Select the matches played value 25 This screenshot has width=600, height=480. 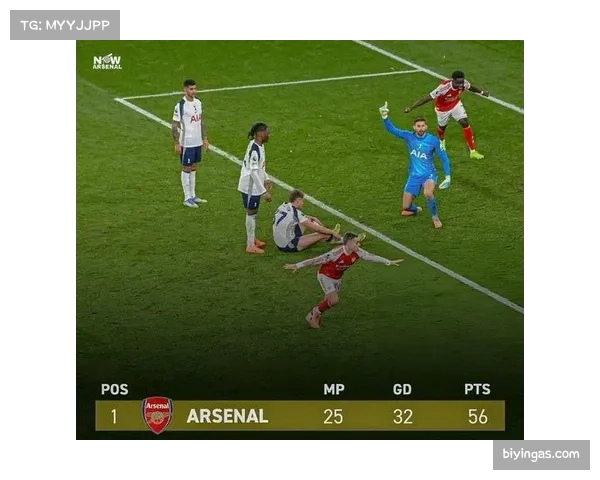[x=333, y=416]
